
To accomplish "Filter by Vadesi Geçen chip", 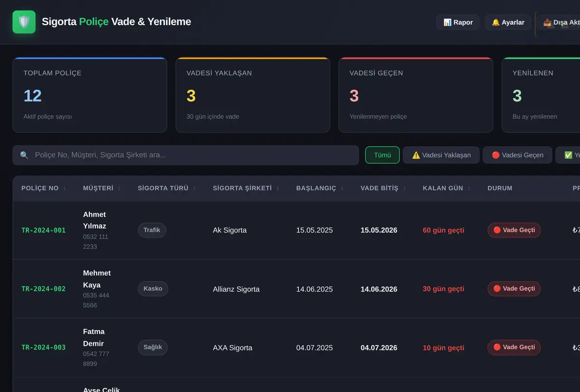I will (x=518, y=155).
